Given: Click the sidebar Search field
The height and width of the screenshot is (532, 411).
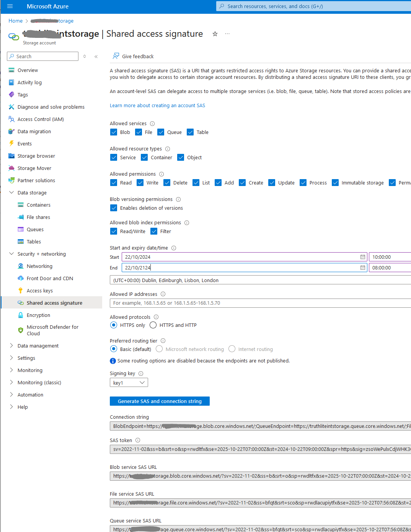Looking at the screenshot, I should 42,56.
